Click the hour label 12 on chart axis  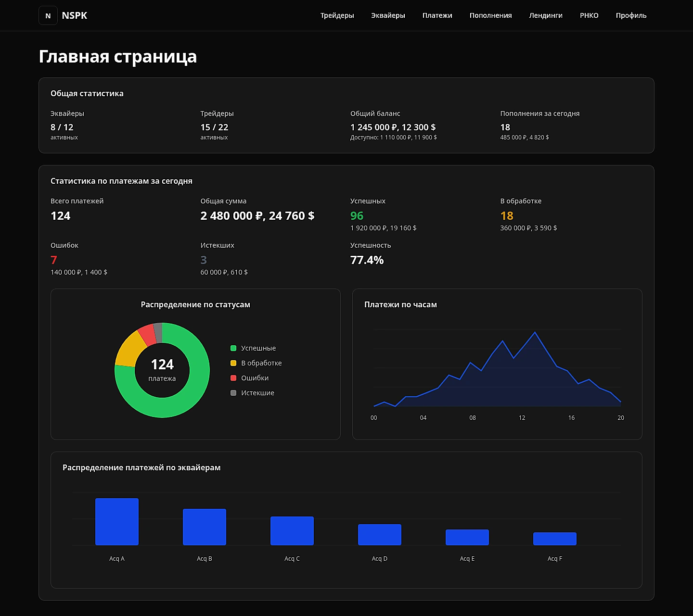point(522,418)
